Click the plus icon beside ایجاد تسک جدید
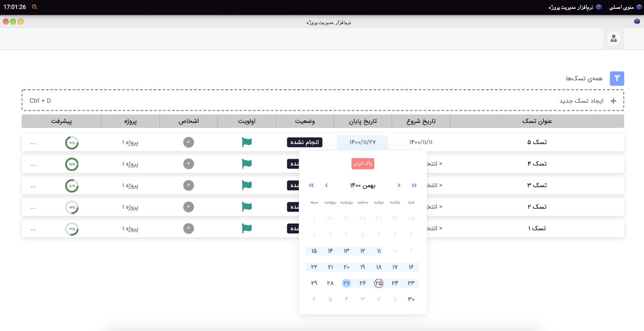 coord(613,101)
